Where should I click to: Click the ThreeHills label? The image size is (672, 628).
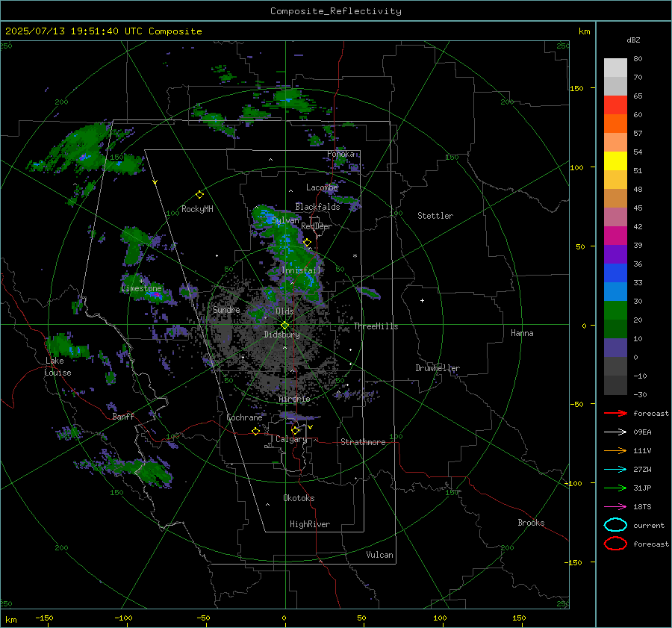pyautogui.click(x=376, y=326)
